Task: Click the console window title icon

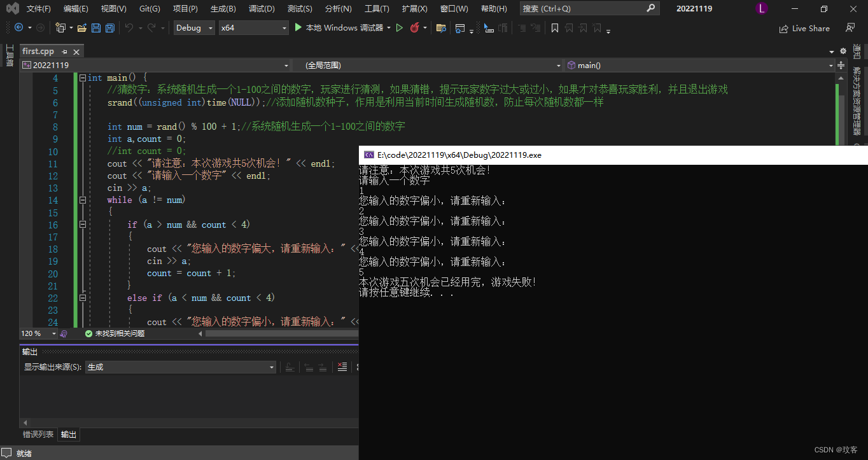Action: coord(368,155)
